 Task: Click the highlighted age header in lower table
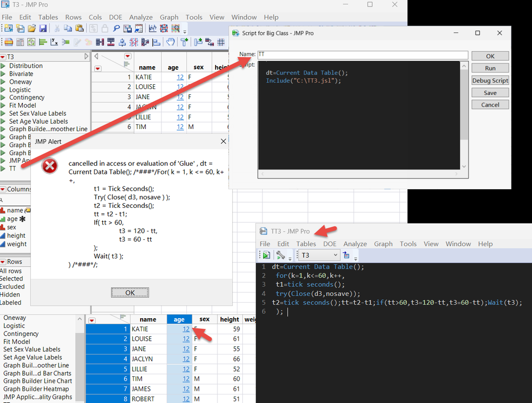tap(179, 319)
